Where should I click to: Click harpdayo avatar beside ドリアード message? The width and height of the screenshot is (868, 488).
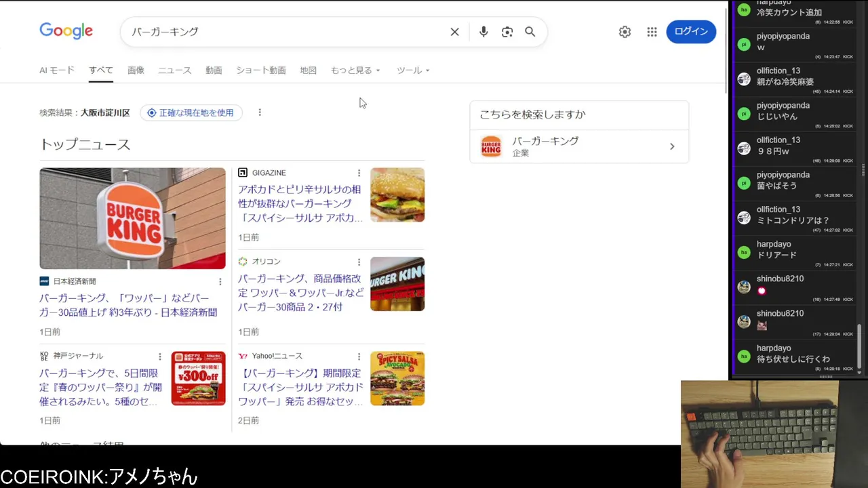click(744, 252)
